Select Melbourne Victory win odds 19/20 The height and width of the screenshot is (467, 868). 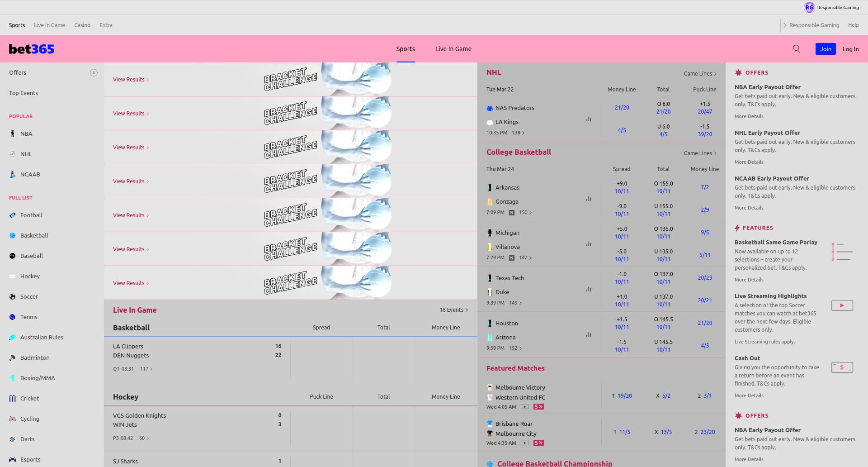coord(625,396)
